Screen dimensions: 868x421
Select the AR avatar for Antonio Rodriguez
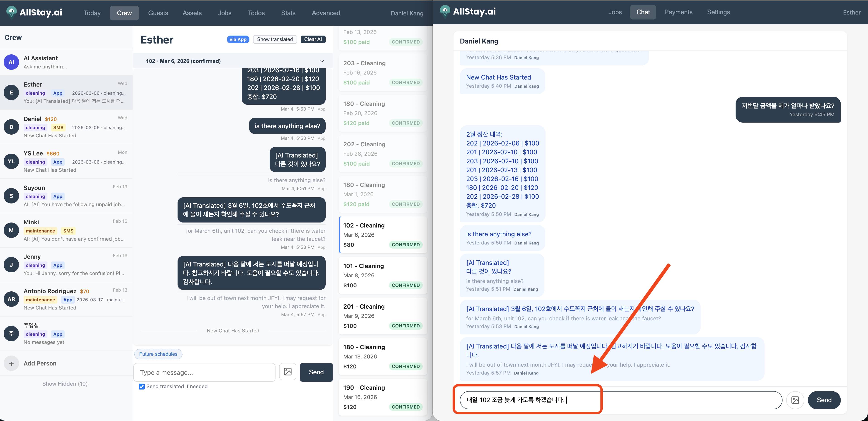(11, 299)
